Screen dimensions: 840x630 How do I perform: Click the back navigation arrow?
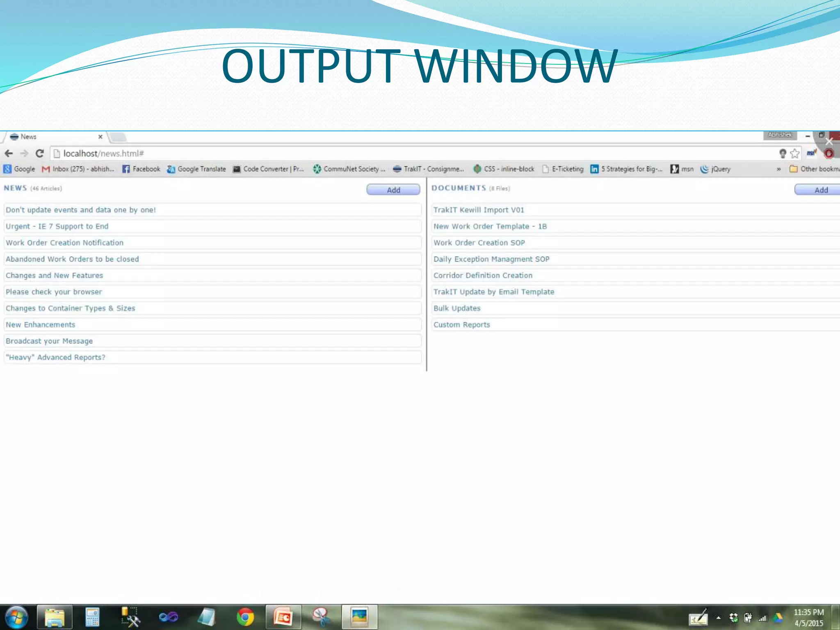point(9,153)
